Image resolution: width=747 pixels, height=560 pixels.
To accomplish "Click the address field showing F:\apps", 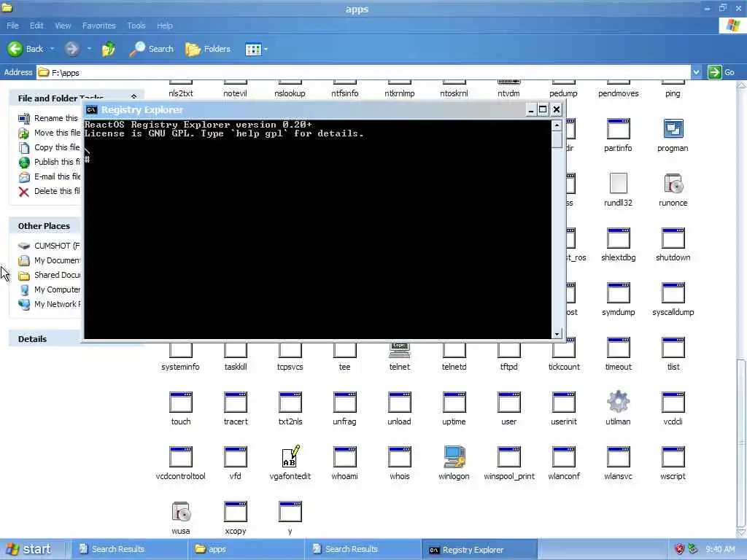I will pyautogui.click(x=364, y=72).
